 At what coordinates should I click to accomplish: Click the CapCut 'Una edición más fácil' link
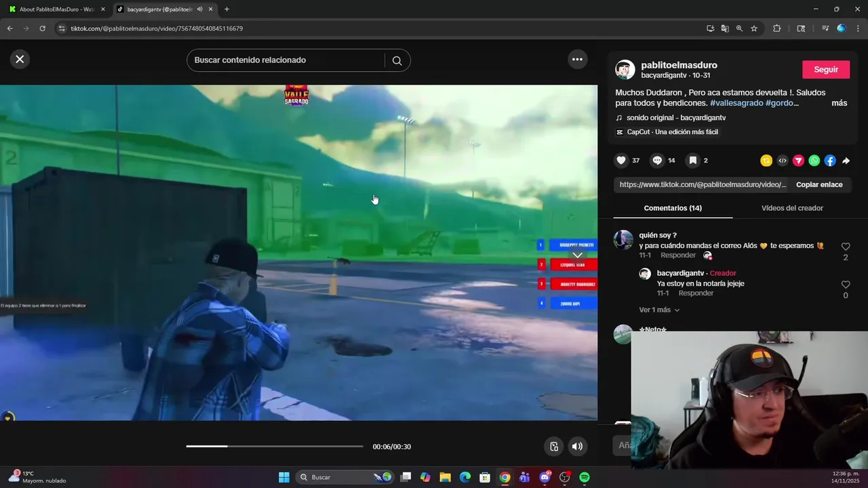click(x=667, y=132)
